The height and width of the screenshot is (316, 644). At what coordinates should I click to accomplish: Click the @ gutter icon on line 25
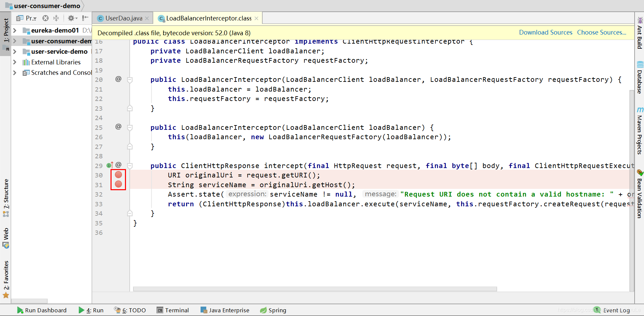point(118,127)
